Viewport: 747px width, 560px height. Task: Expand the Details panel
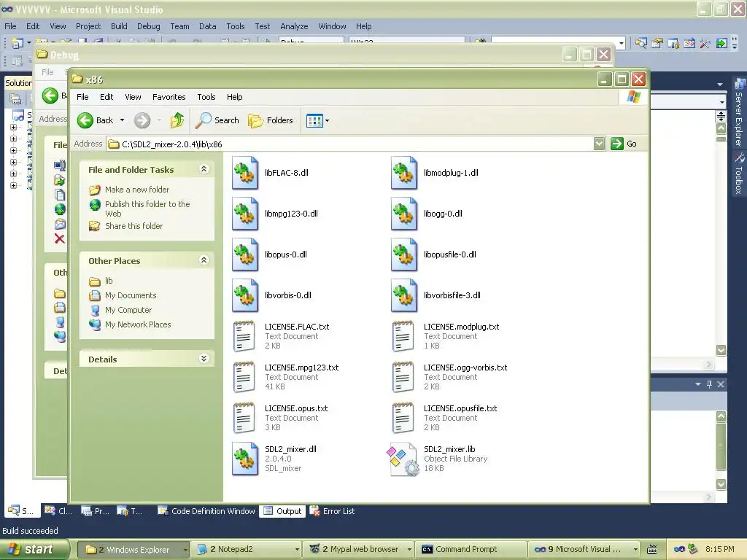coord(204,359)
